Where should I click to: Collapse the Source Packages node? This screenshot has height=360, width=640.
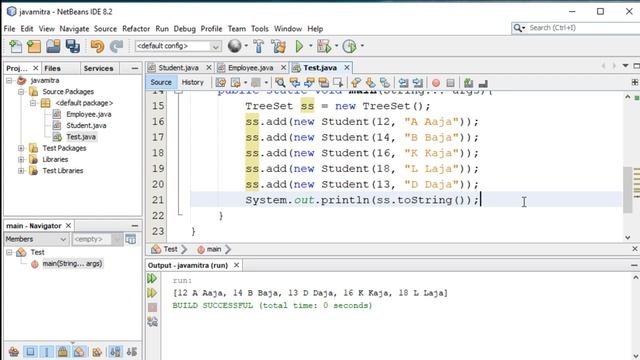[x=21, y=92]
